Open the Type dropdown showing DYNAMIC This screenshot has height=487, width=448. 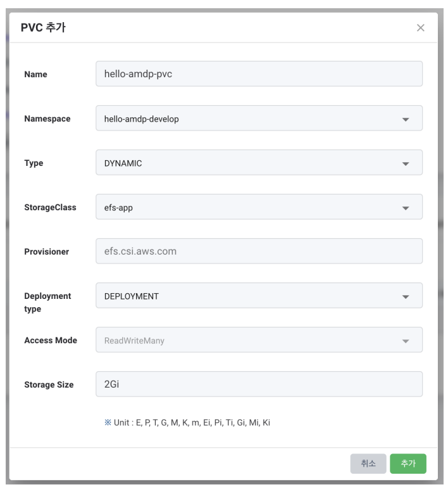[x=259, y=163]
